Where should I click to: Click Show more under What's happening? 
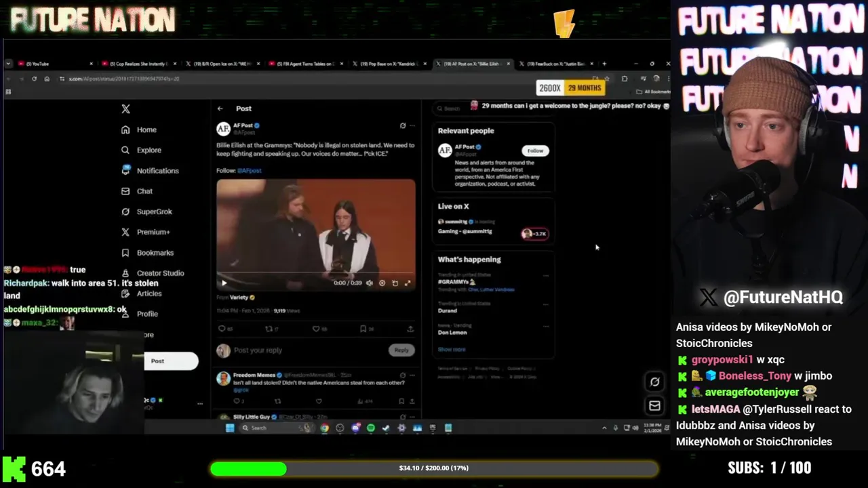(452, 349)
